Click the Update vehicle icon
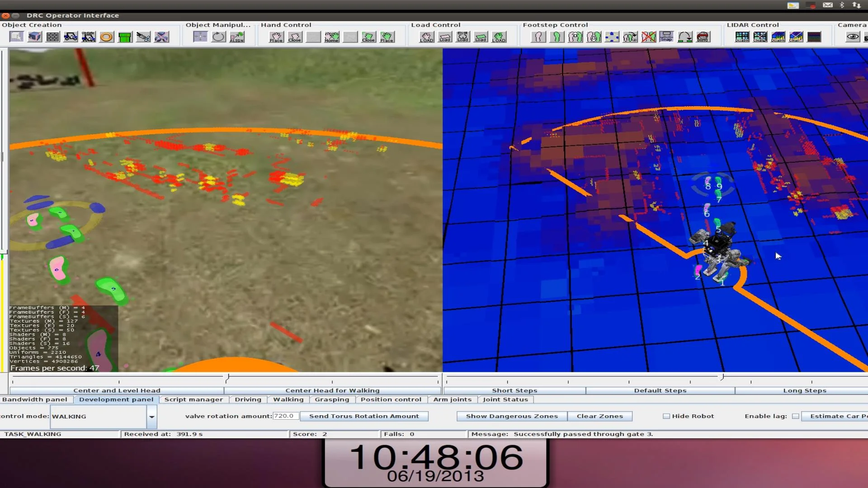Image resolution: width=868 pixels, height=488 pixels. tap(89, 37)
